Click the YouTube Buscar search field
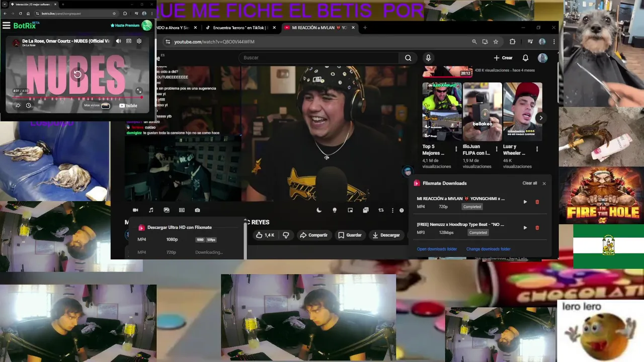644x362 pixels. point(319,58)
